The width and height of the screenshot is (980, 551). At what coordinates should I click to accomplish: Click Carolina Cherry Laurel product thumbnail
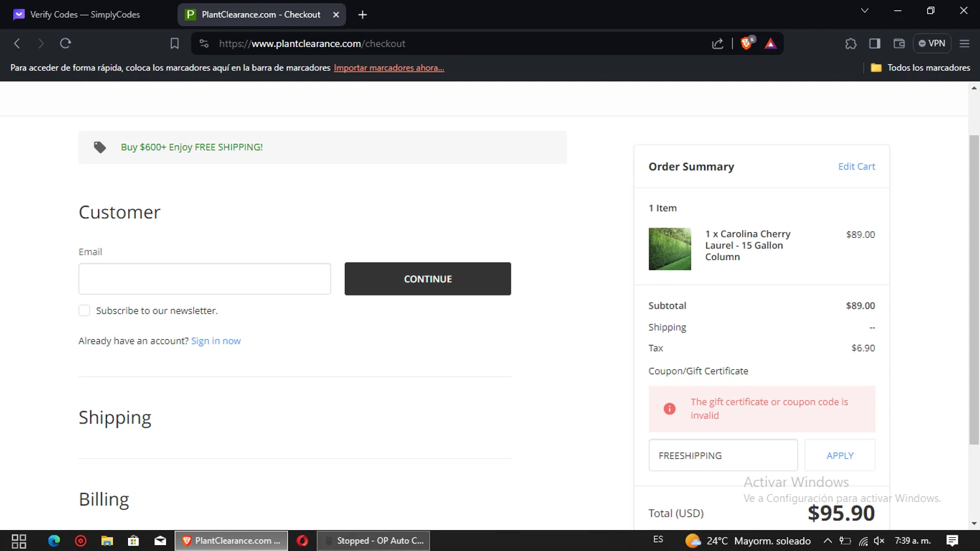pos(670,249)
